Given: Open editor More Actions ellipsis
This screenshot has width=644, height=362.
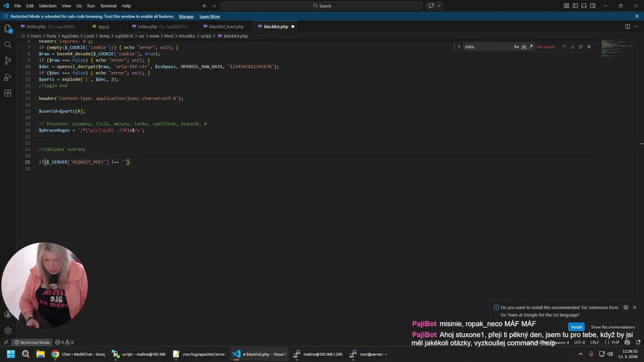Looking at the screenshot, I should pos(636,27).
